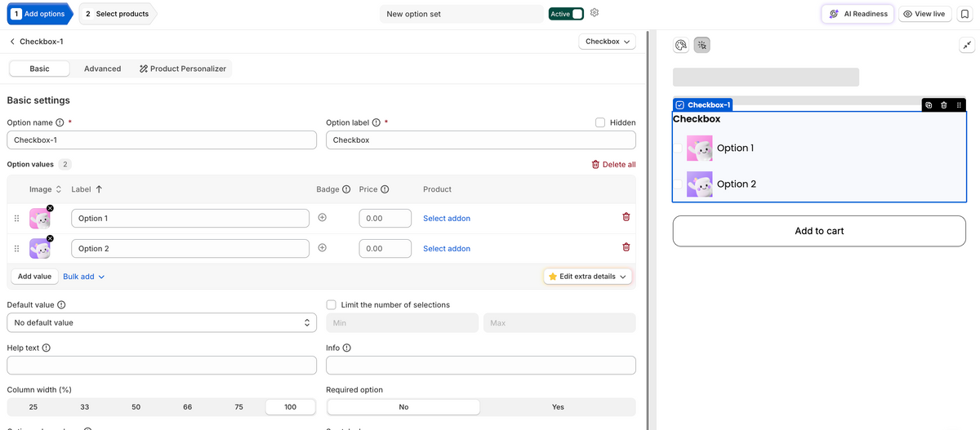Click the bookmark icon at top right

pyautogui.click(x=964, y=14)
